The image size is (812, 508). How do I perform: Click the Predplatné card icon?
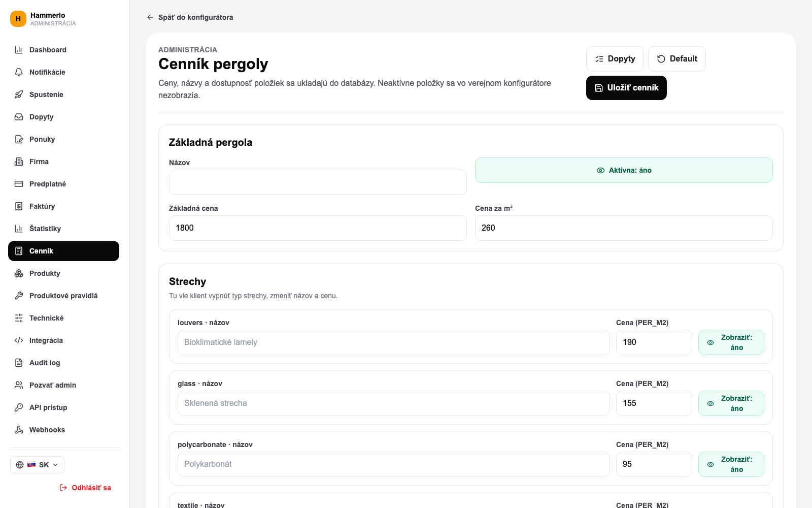coord(19,184)
